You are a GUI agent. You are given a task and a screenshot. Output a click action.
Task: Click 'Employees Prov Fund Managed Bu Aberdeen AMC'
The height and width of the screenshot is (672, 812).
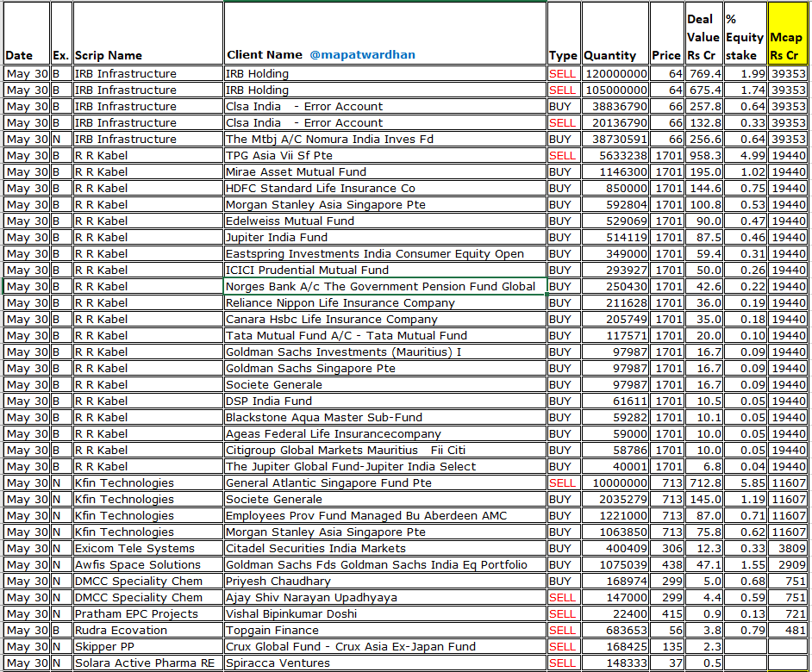click(385, 516)
